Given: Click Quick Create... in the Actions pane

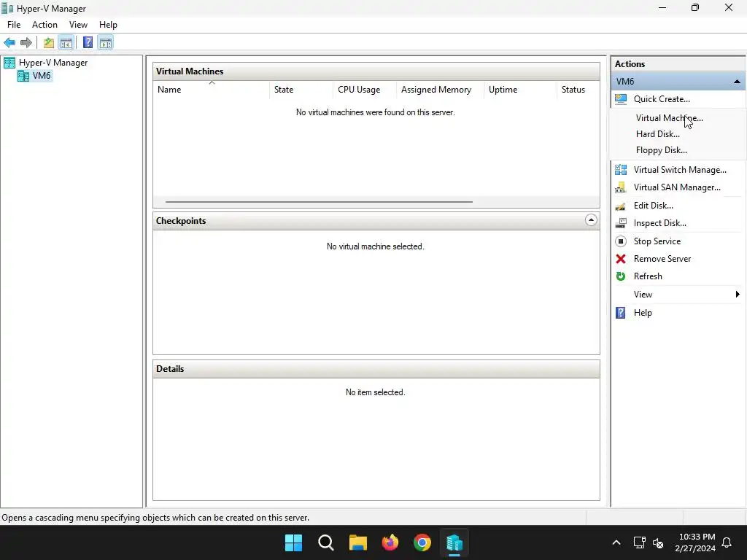Looking at the screenshot, I should click(x=662, y=99).
